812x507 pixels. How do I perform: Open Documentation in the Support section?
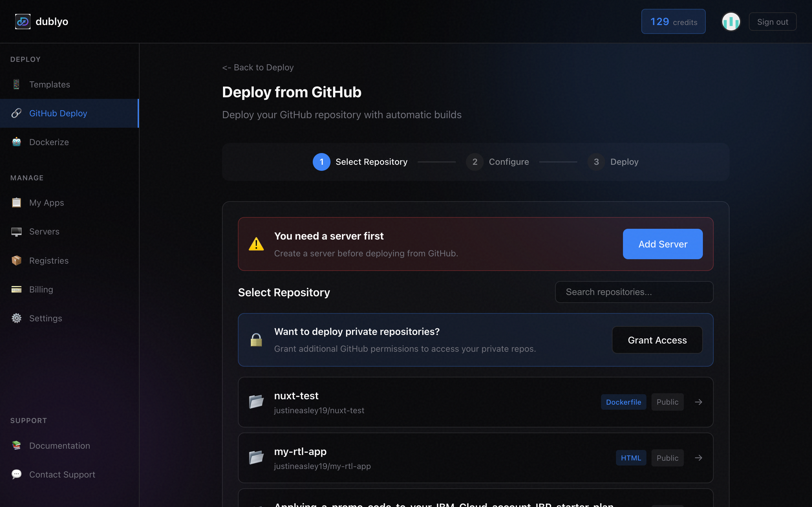pyautogui.click(x=59, y=446)
